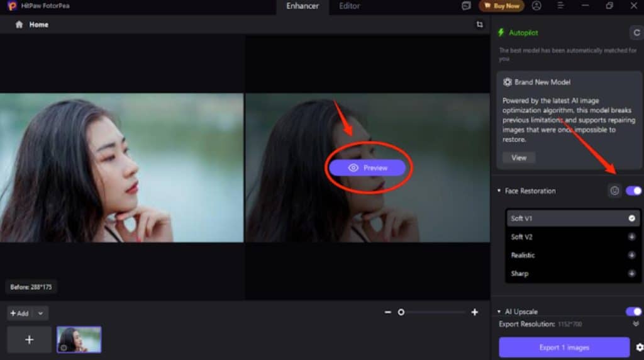Viewport: 644px width, 360px height.
Task: Click the original before image pane
Action: pyautogui.click(x=121, y=167)
